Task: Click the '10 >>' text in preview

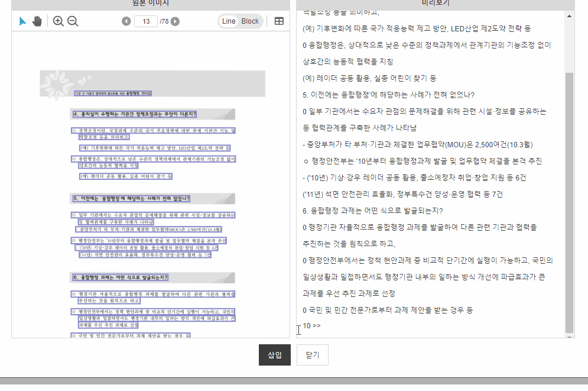Action: coord(311,326)
